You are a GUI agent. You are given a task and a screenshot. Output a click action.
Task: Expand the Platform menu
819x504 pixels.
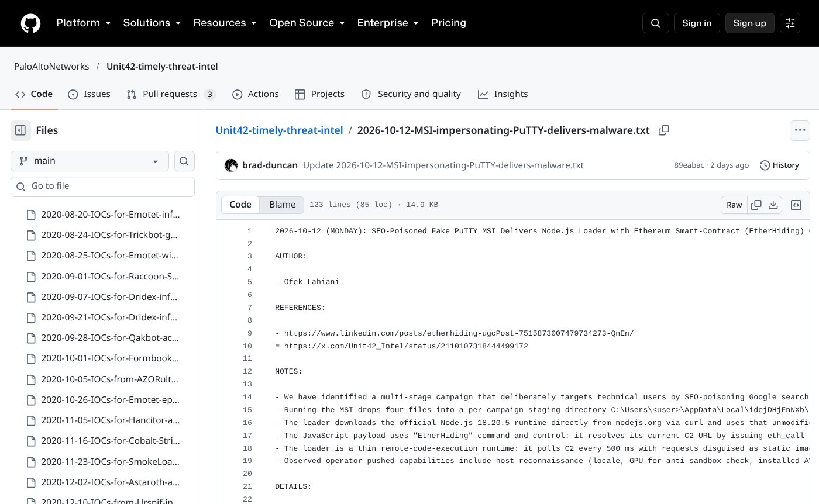point(84,23)
